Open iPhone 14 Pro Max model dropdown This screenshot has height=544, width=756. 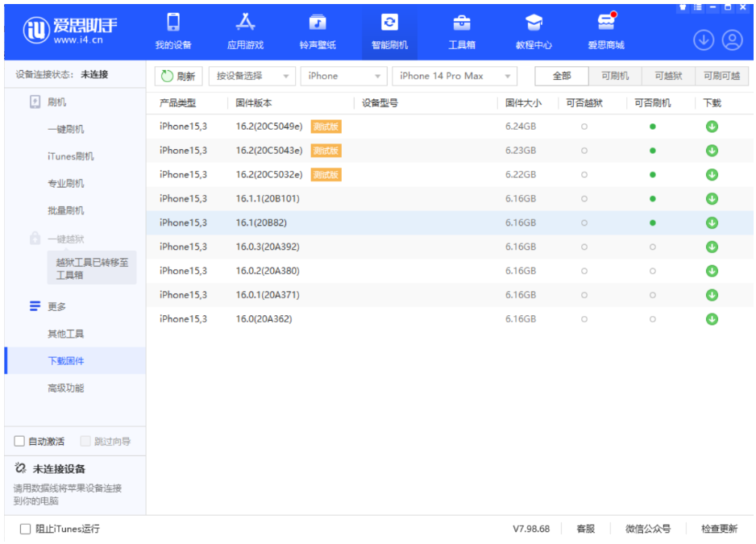click(x=455, y=76)
